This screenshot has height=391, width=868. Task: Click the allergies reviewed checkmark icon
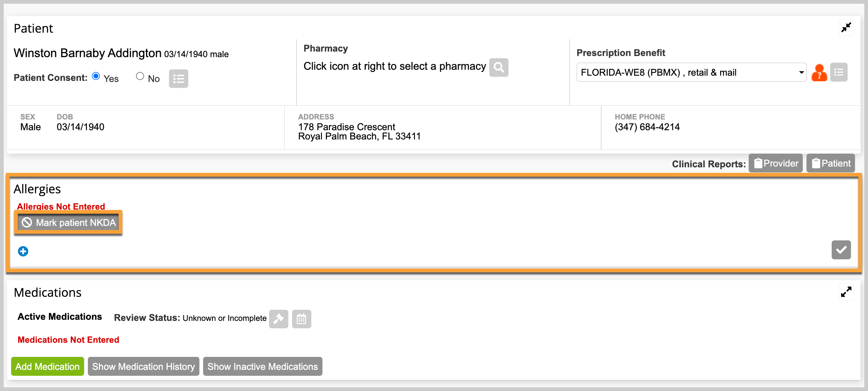coord(841,250)
